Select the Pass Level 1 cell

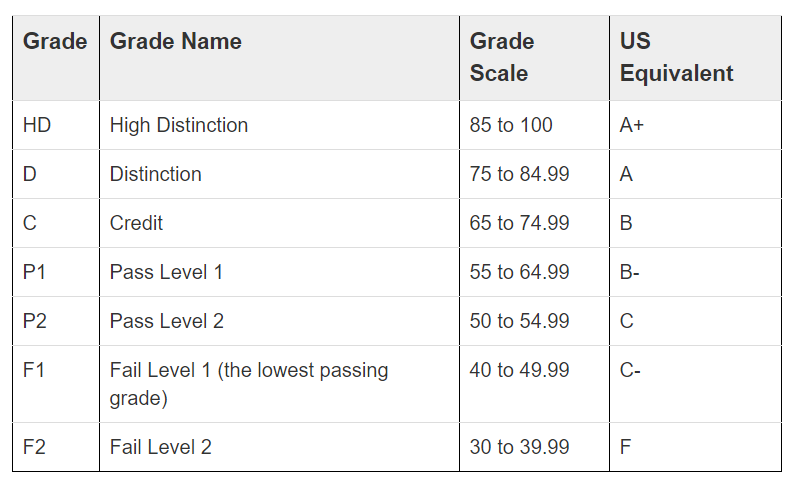pyautogui.click(x=166, y=272)
